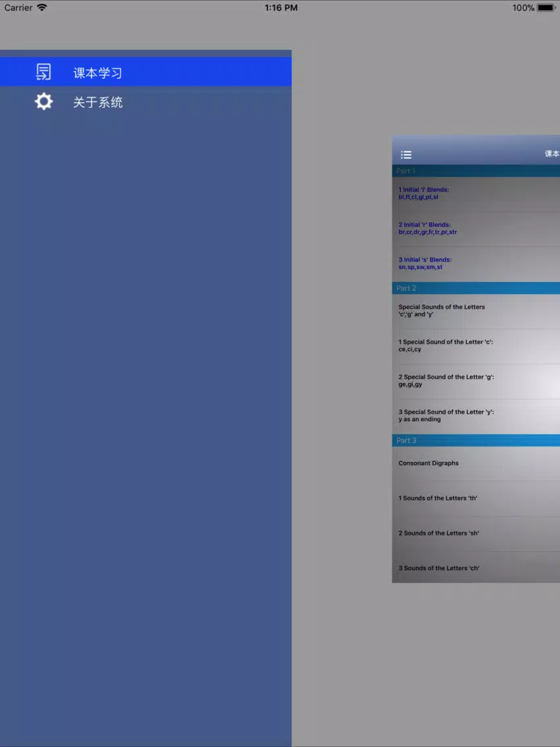Click the textbook study document icon
This screenshot has height=747, width=560.
pos(43,72)
